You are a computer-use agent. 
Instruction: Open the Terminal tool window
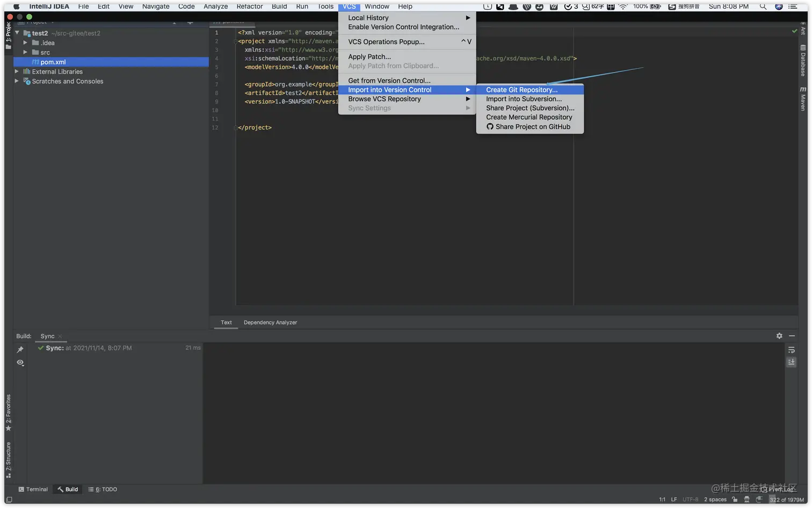[x=33, y=490]
